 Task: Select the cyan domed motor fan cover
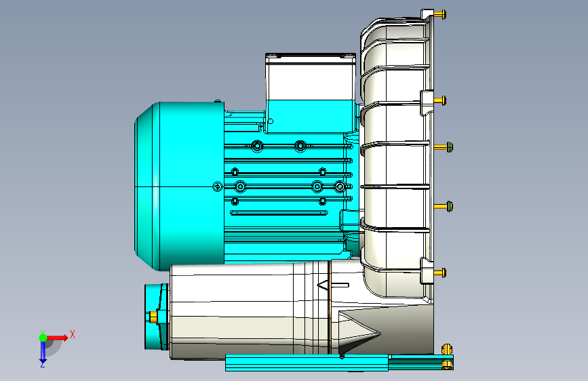pyautogui.click(x=179, y=186)
